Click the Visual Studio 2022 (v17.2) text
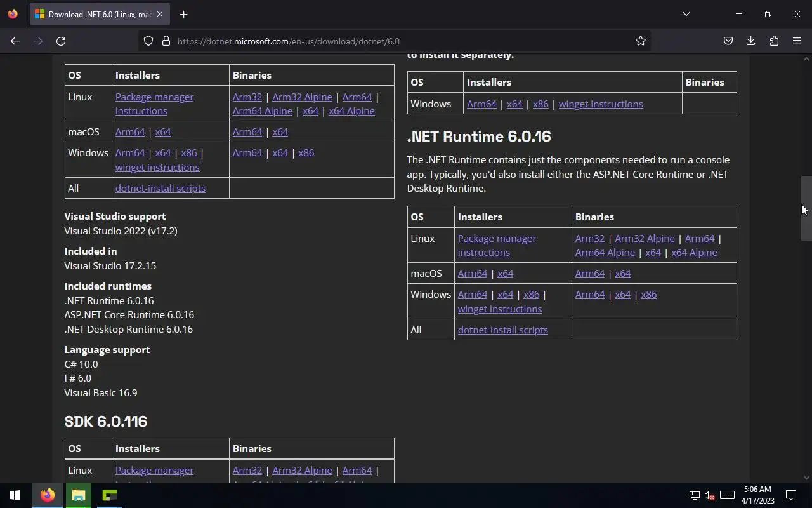 coord(121,231)
